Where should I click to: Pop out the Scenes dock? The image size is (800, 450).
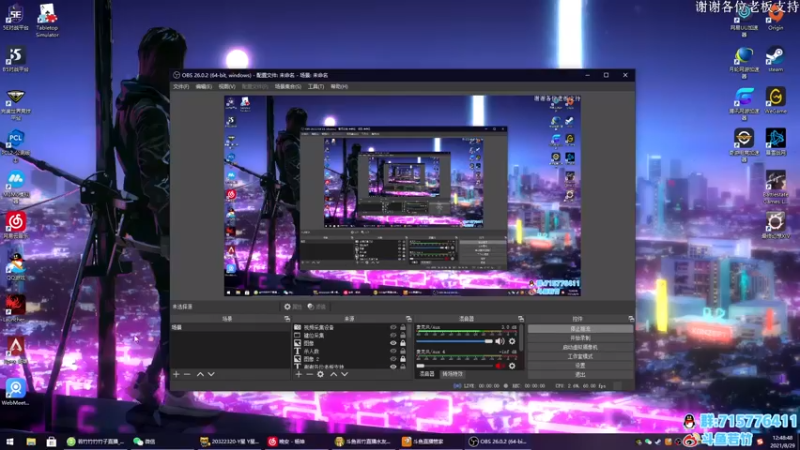[287, 319]
